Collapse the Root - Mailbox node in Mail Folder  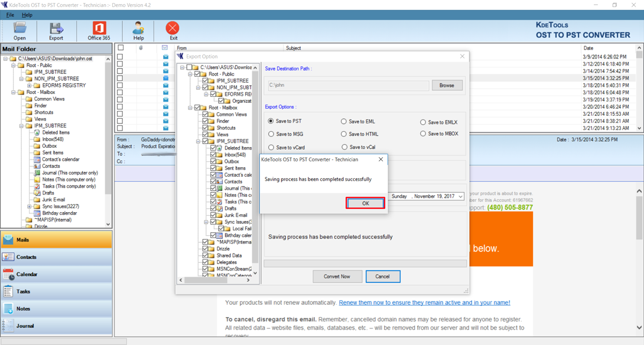[x=14, y=92]
